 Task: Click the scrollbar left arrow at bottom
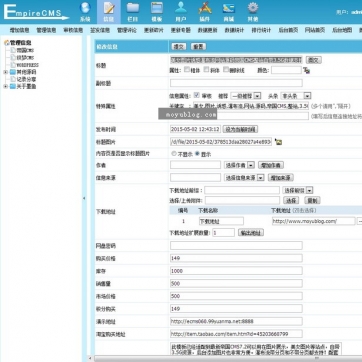(x=89, y=358)
